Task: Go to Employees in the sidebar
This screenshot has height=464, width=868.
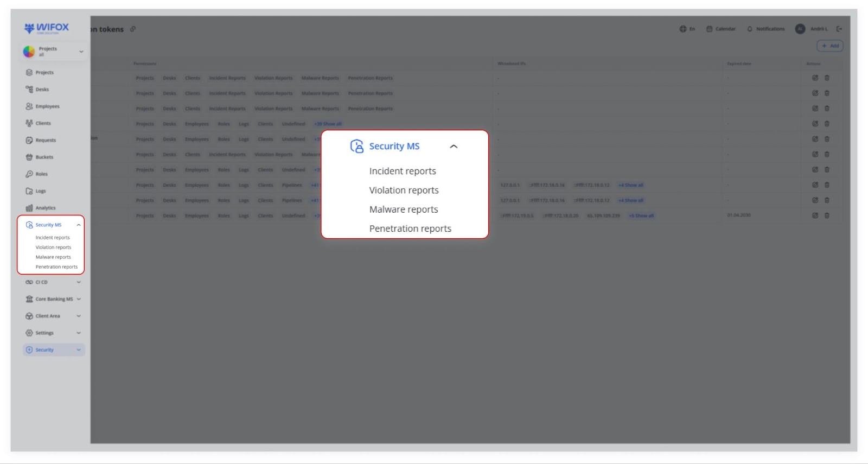Action: [42, 106]
